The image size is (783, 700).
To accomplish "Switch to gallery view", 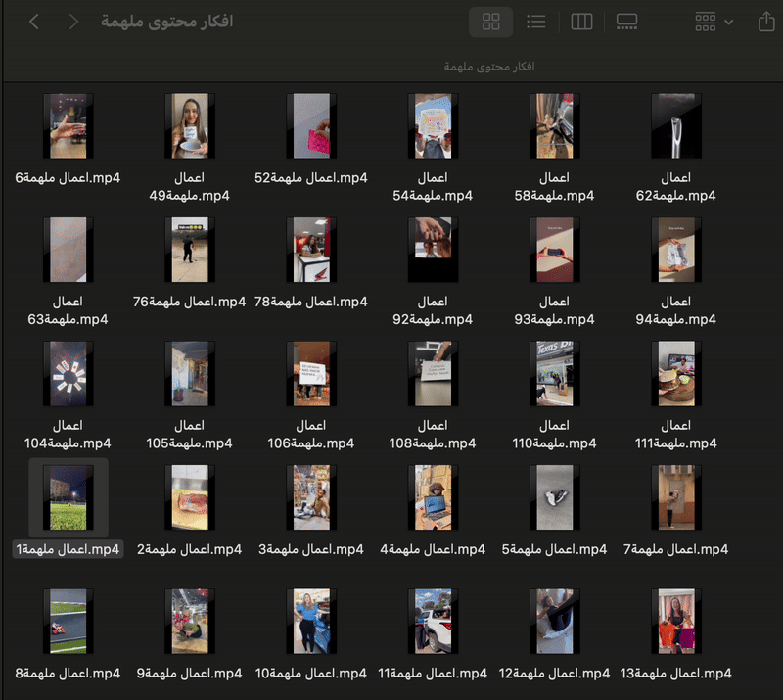I will (626, 22).
